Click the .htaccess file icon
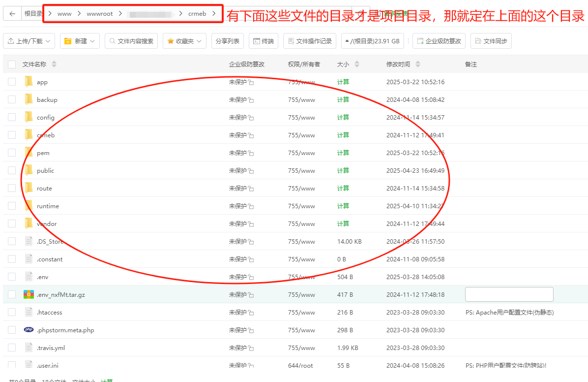The image size is (588, 382). 29,312
